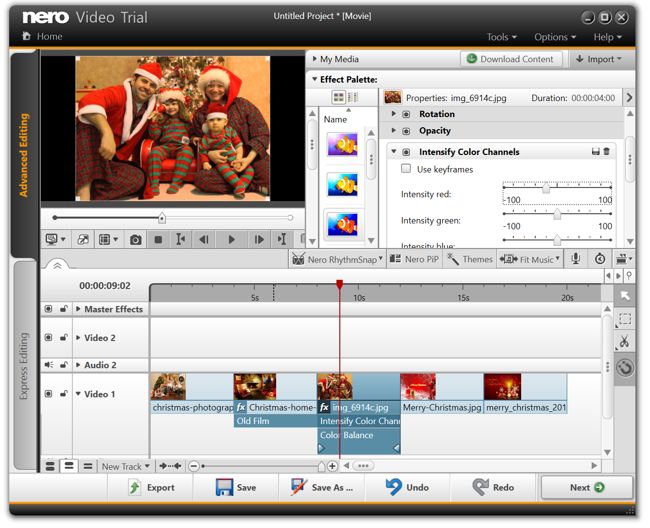Screen dimensions: 650x528
Task: Expand the Master Effects track
Action: (x=78, y=309)
